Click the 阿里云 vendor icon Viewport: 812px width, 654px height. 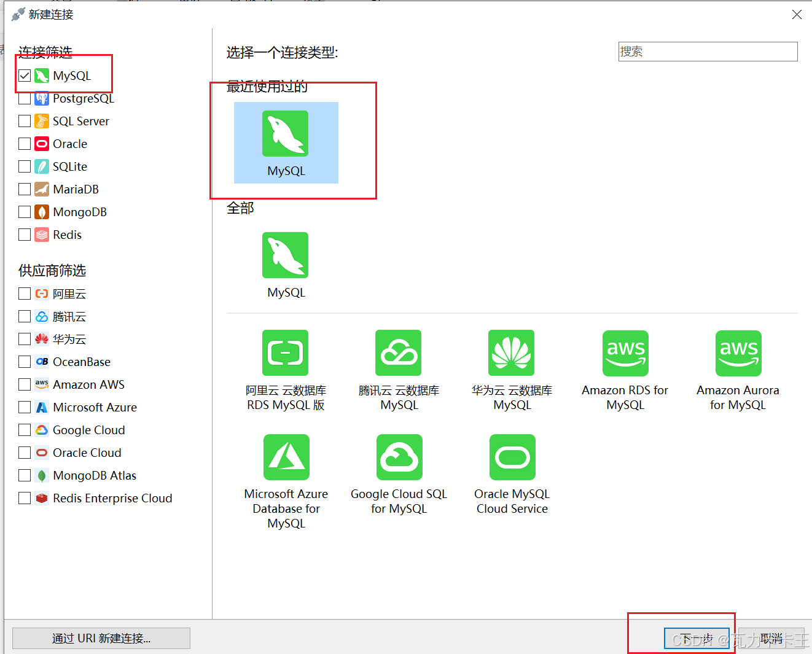(42, 294)
